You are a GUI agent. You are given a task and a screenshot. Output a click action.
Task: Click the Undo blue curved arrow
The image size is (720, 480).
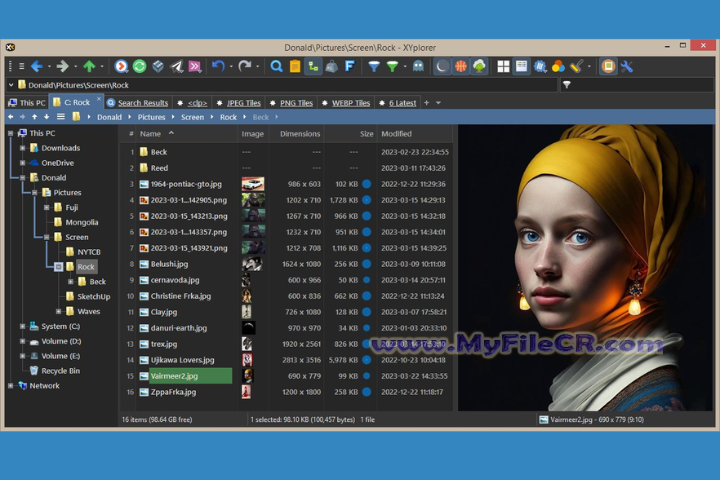point(218,67)
